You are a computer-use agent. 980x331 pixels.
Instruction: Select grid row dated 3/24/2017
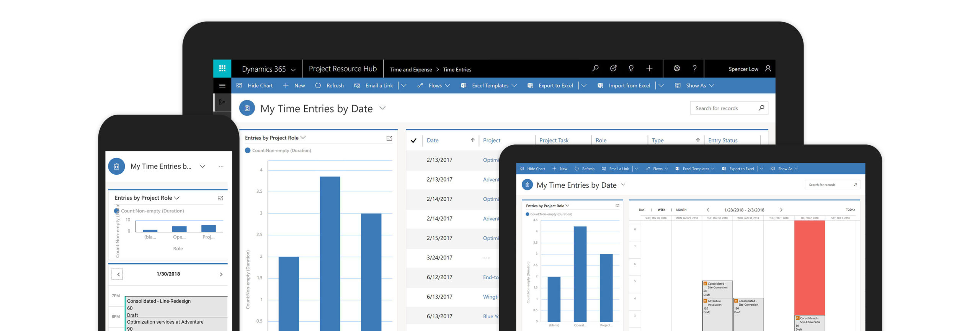pos(452,258)
